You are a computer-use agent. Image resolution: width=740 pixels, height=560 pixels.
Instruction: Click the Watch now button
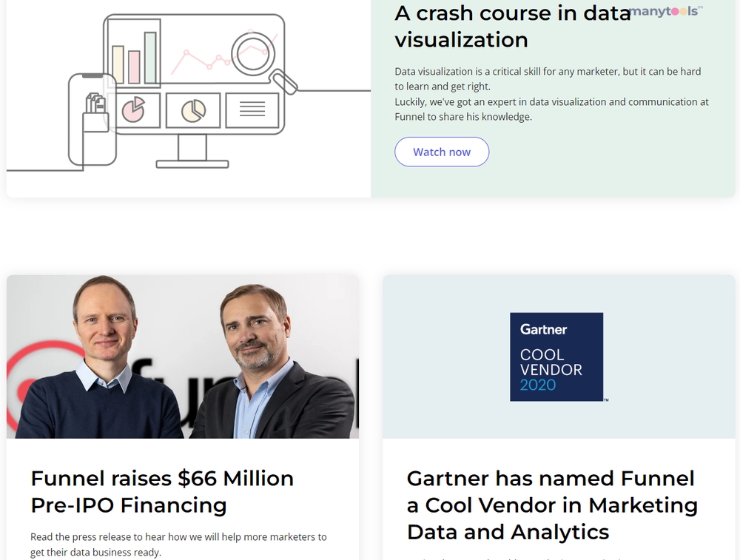442,152
